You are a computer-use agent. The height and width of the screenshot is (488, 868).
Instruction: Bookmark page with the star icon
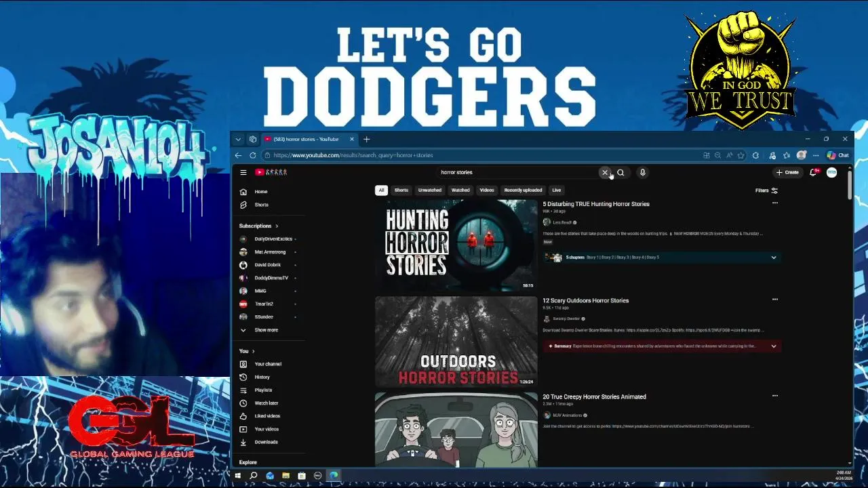tap(741, 155)
